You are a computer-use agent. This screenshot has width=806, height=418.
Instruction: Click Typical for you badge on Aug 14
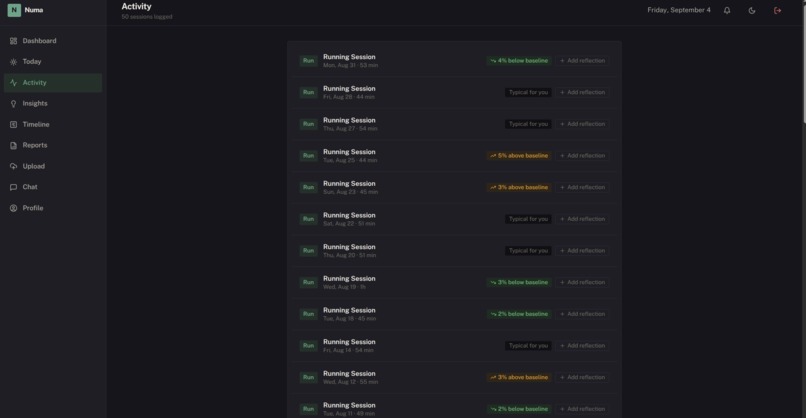[x=528, y=346]
